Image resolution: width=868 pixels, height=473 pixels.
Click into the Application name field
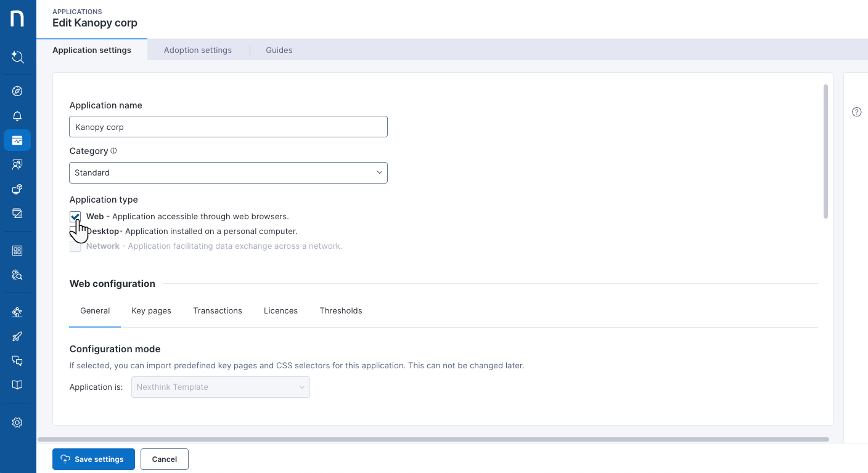(x=228, y=127)
